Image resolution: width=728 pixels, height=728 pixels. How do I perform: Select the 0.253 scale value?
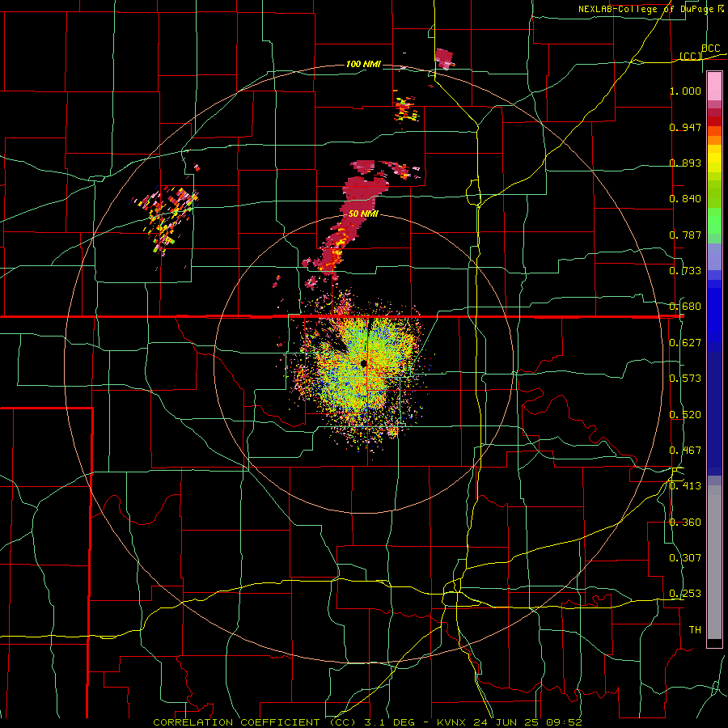pos(685,594)
